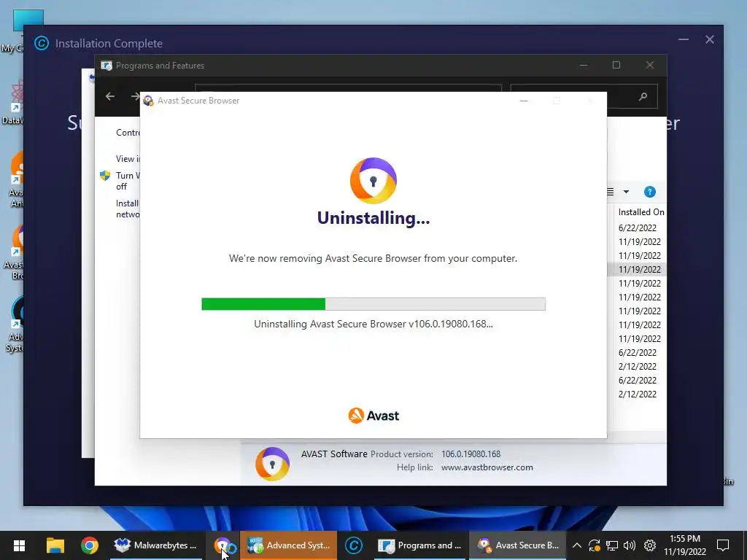Open the network tray icon

pos(612,545)
